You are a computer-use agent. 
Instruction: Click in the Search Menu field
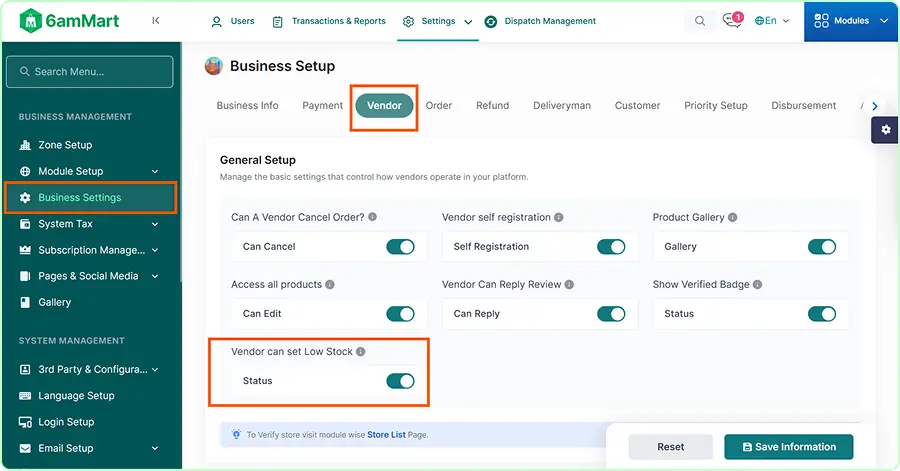pos(90,72)
